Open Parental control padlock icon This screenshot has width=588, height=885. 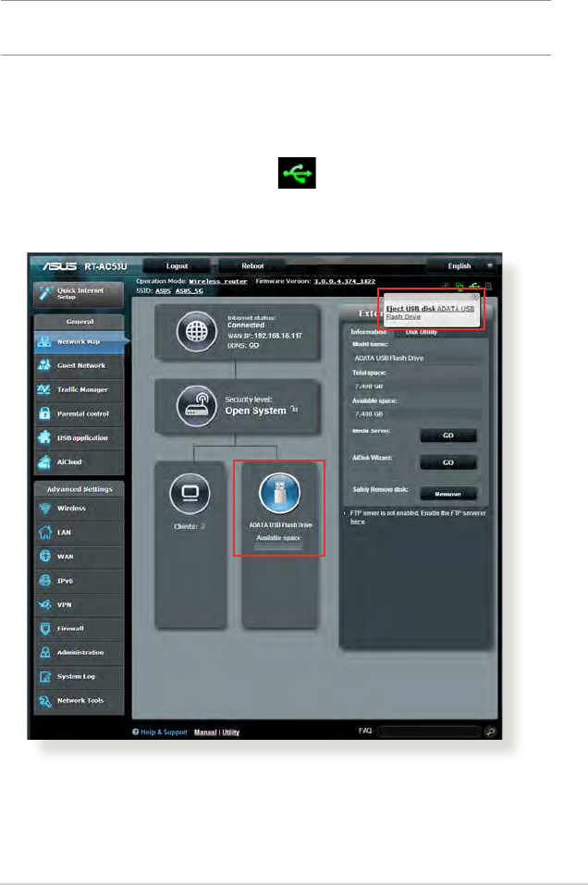[x=44, y=413]
